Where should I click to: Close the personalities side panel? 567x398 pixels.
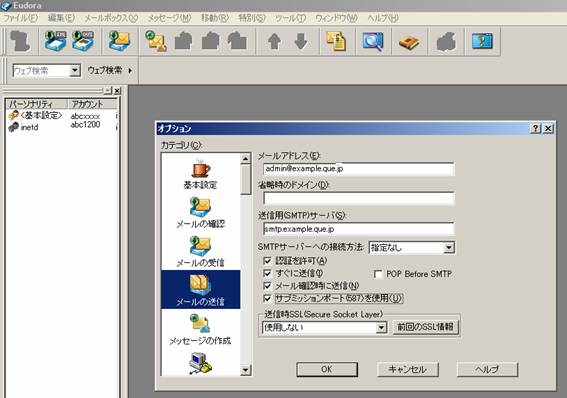coord(117,91)
